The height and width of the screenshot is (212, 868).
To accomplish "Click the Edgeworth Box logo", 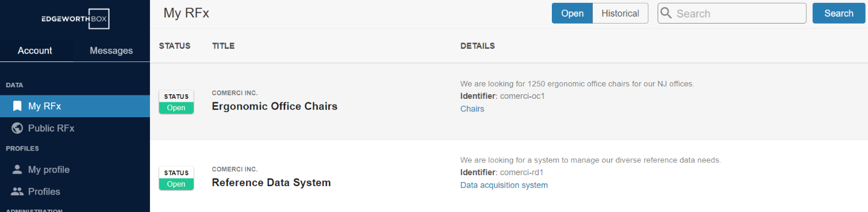I will 75,19.
